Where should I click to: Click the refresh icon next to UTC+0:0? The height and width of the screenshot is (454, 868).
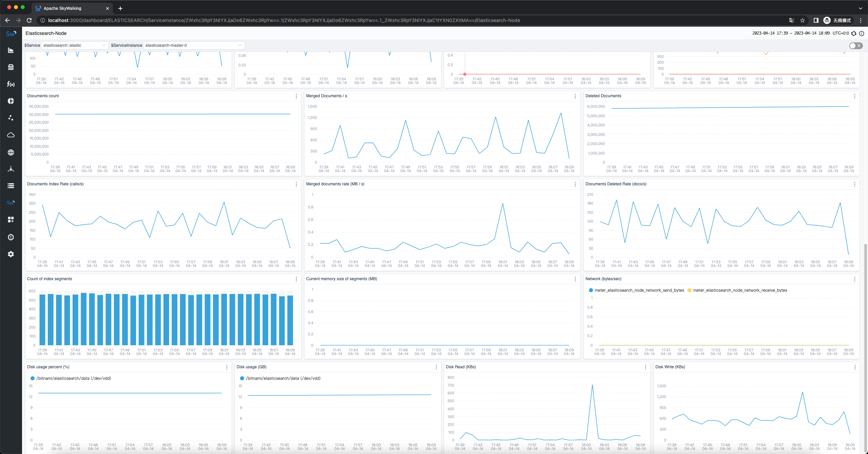pos(854,33)
